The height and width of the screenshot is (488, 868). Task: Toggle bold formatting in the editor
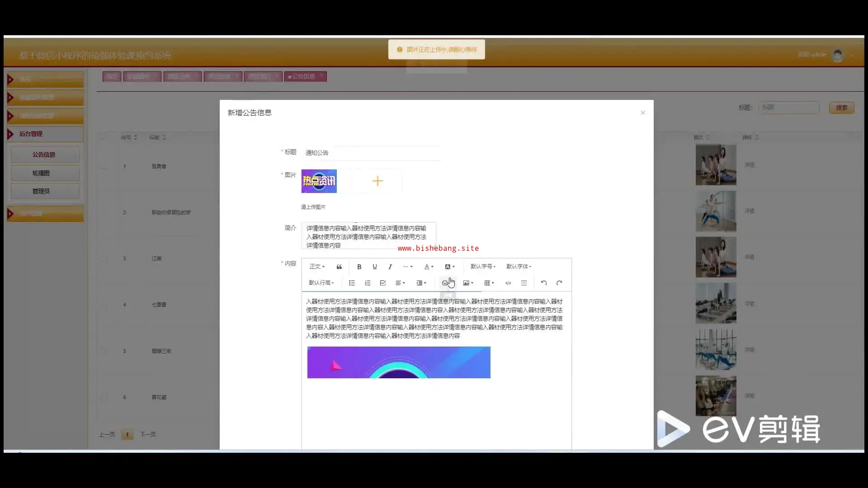pos(359,267)
